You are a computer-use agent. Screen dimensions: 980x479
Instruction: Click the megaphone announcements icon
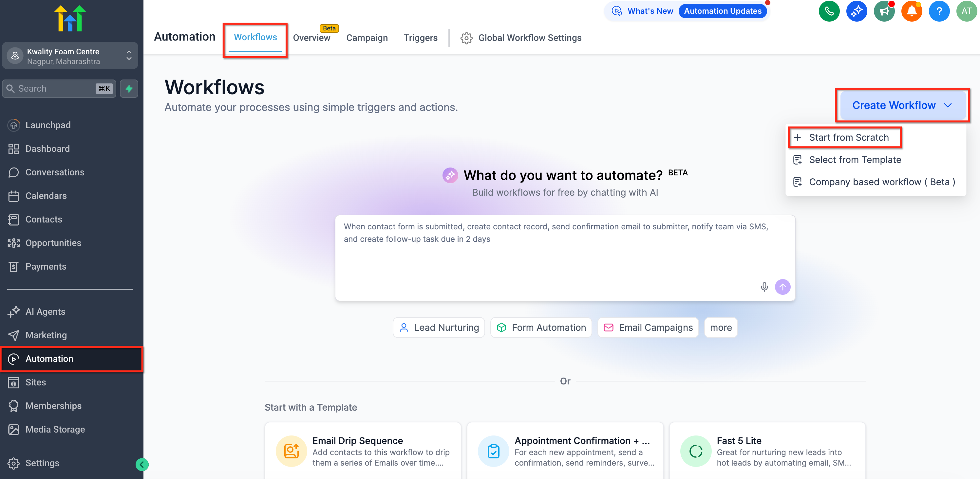click(884, 11)
